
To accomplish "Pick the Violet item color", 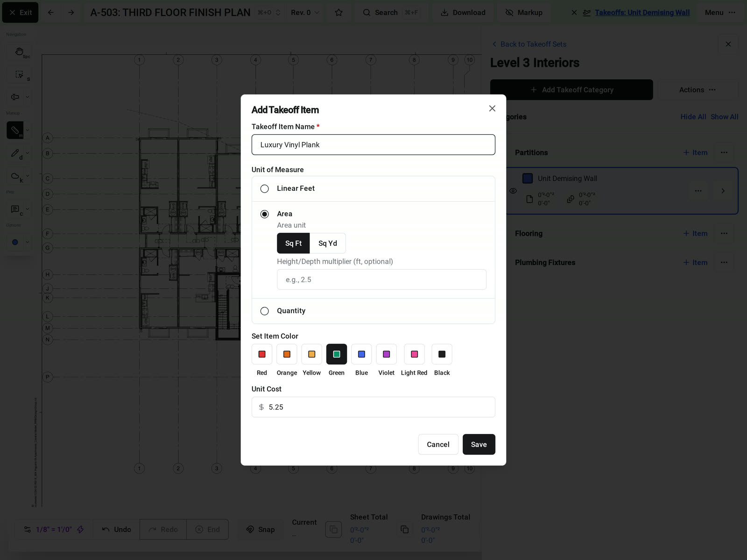I will (x=387, y=354).
